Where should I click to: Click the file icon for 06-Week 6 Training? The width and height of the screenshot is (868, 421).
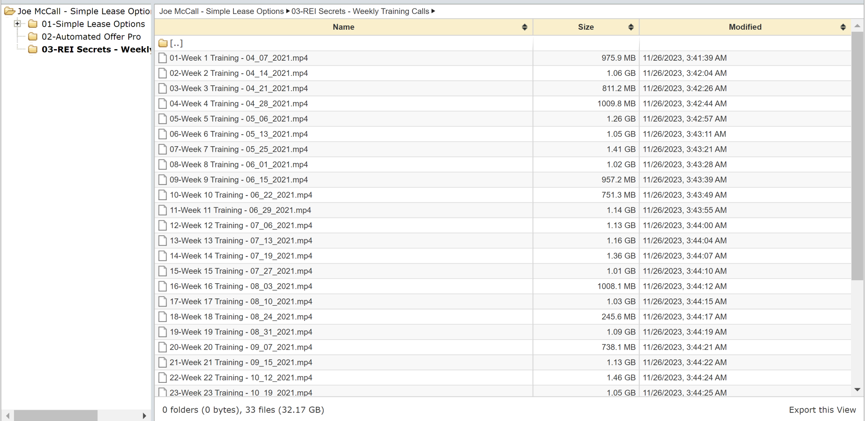[162, 134]
